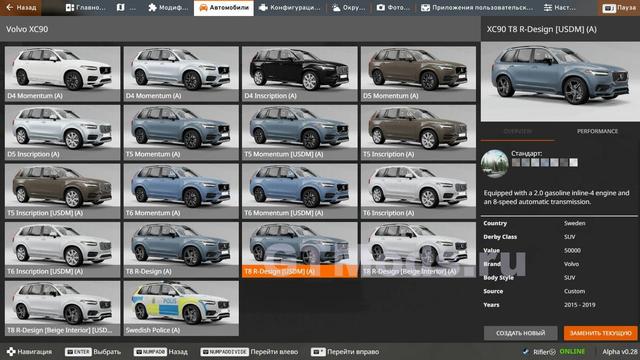Open the Фото mode tab
Screen dimensions: 640x360
click(x=393, y=8)
